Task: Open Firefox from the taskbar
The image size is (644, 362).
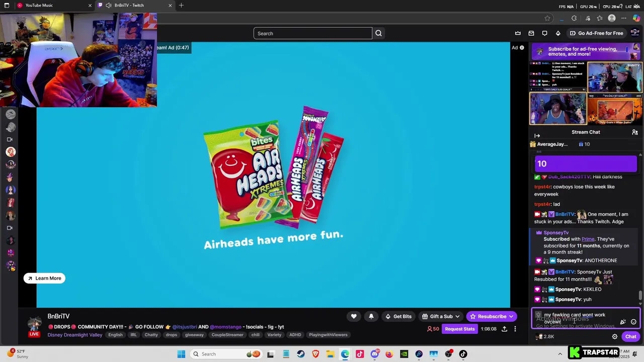Action: pos(389,354)
